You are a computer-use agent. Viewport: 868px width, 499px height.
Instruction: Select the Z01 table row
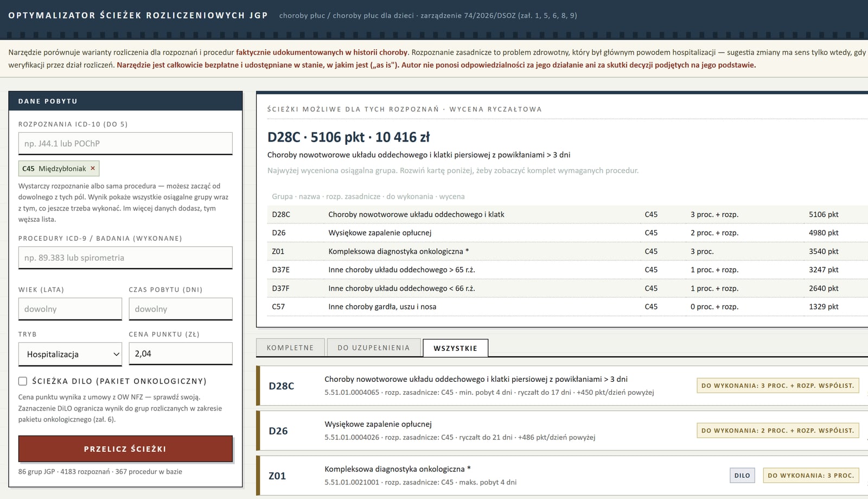[567, 251]
